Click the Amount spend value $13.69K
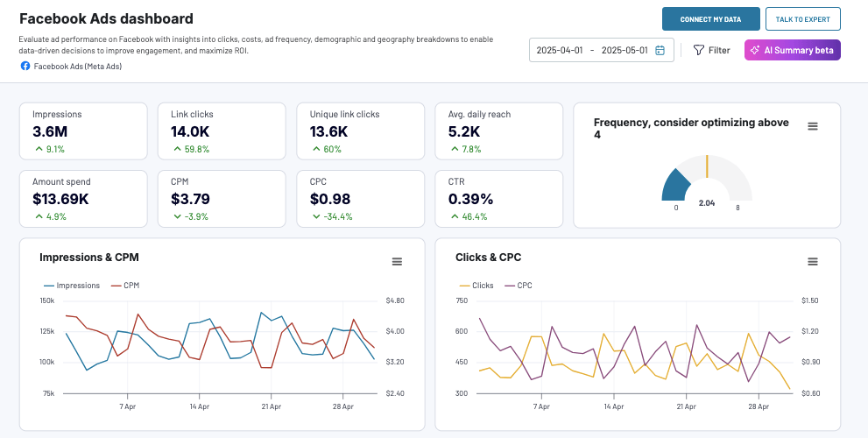This screenshot has width=868, height=438. pos(61,200)
